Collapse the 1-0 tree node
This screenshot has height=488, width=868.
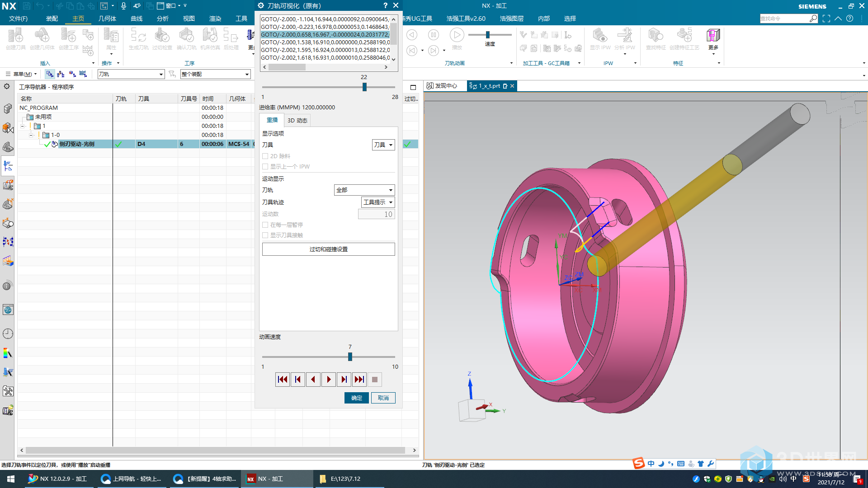[31, 135]
